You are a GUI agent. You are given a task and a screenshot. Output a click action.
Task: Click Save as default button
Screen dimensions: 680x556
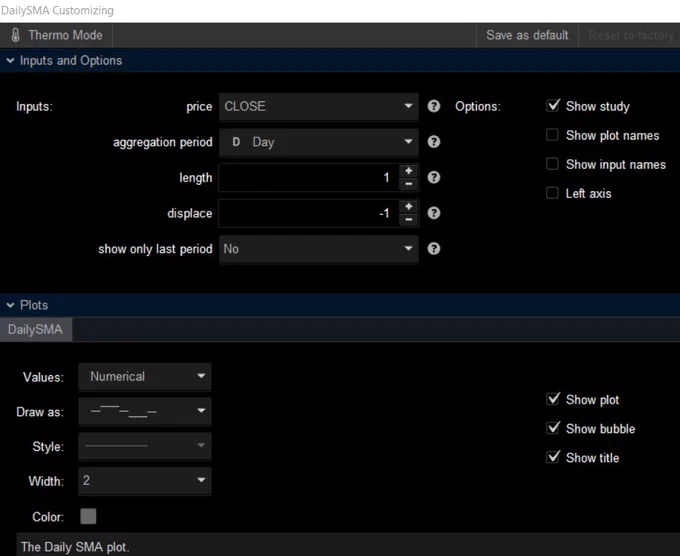pyautogui.click(x=527, y=35)
